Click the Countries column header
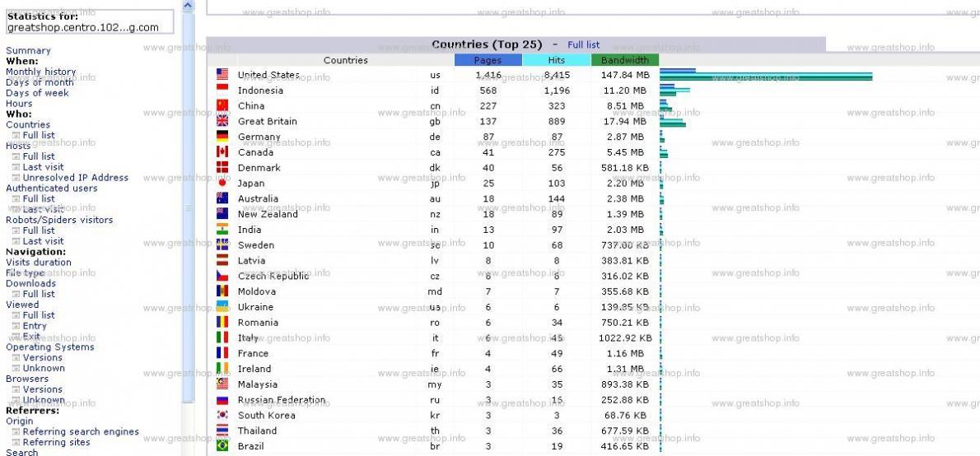This screenshot has height=456, width=980. point(346,61)
